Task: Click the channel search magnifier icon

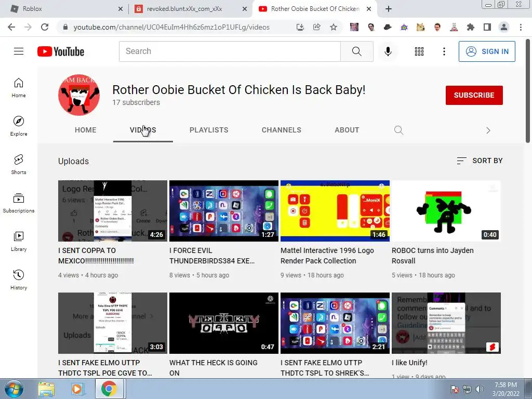Action: (398, 130)
